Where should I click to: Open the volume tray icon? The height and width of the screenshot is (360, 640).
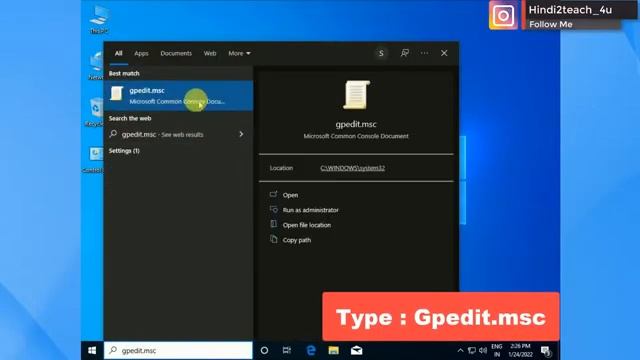(483, 350)
